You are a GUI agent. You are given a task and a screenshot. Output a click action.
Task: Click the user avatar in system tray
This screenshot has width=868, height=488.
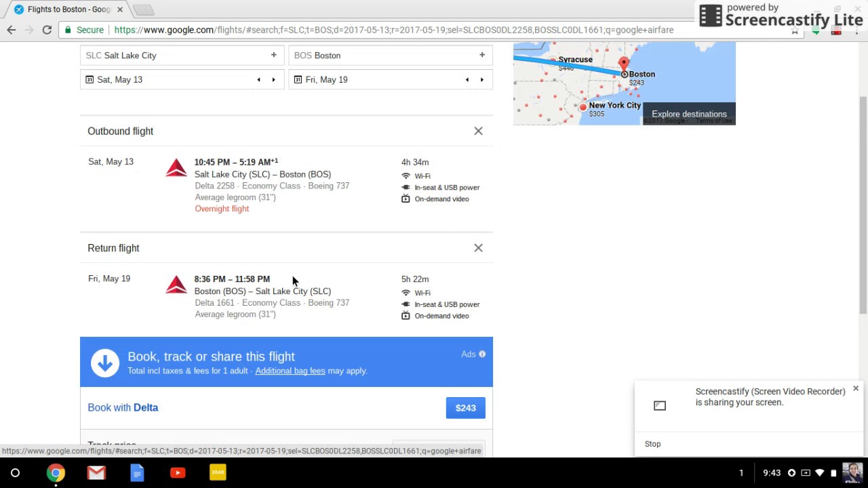(x=852, y=472)
